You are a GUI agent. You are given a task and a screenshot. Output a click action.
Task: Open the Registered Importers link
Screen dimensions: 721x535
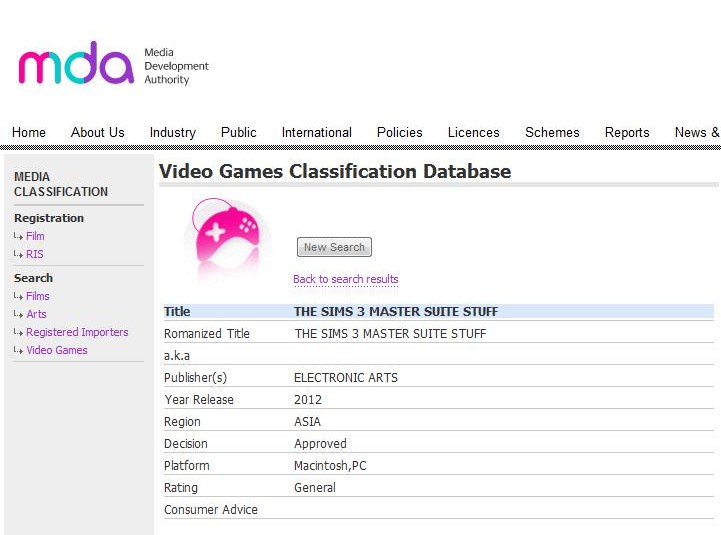pos(77,332)
